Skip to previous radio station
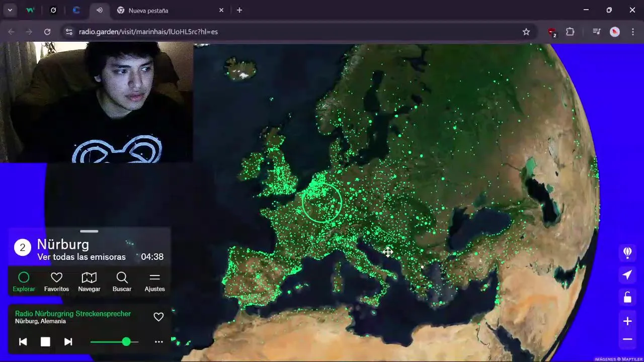The image size is (644, 362). point(23,342)
